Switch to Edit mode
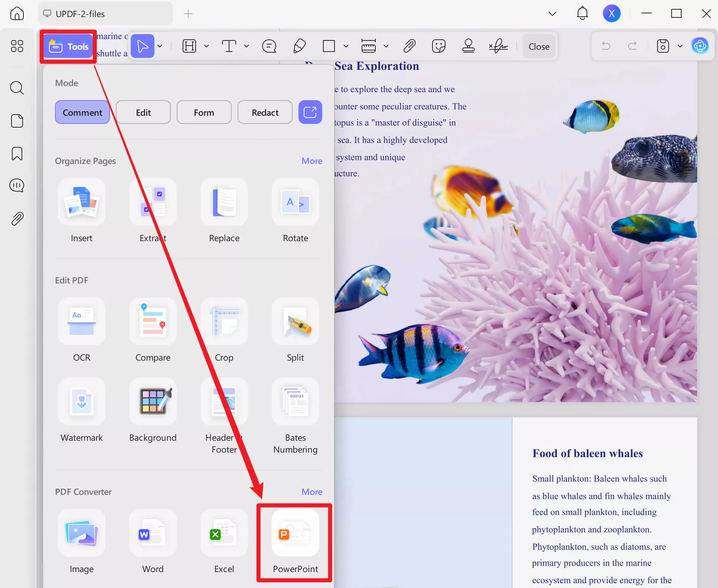The image size is (718, 588). coord(143,112)
